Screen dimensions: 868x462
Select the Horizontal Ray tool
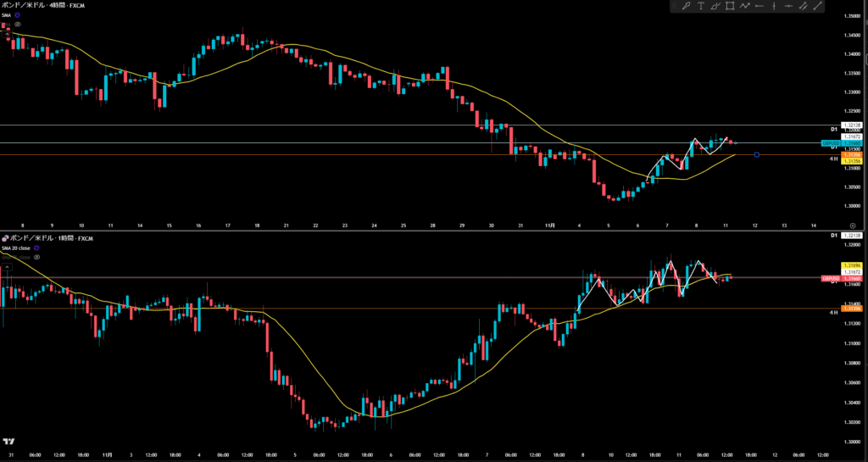pos(759,7)
